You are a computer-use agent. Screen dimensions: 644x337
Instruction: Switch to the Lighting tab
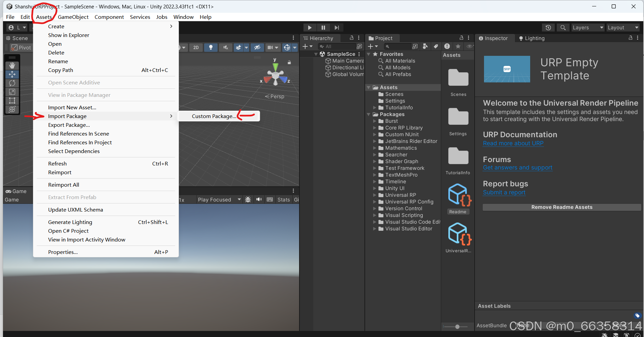click(532, 38)
